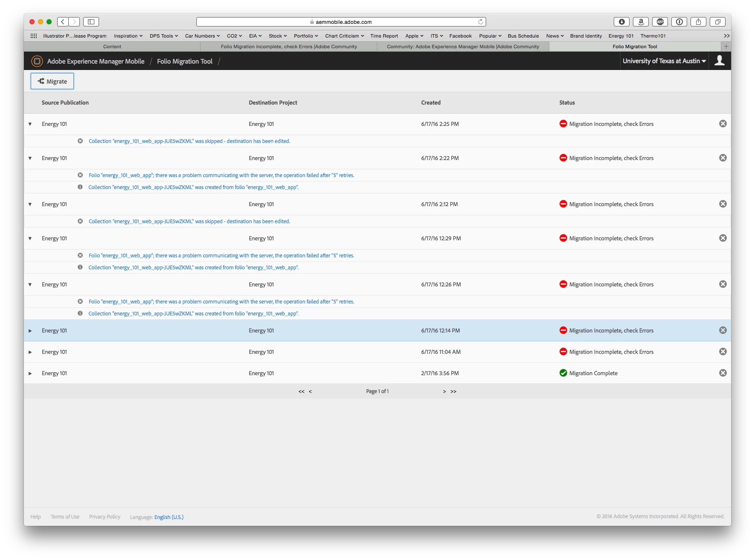Open Inspiration bookmarks folder

click(x=128, y=36)
